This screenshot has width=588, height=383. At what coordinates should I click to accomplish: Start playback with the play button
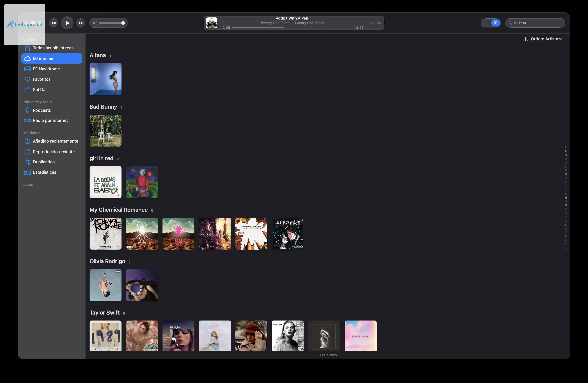click(x=67, y=23)
